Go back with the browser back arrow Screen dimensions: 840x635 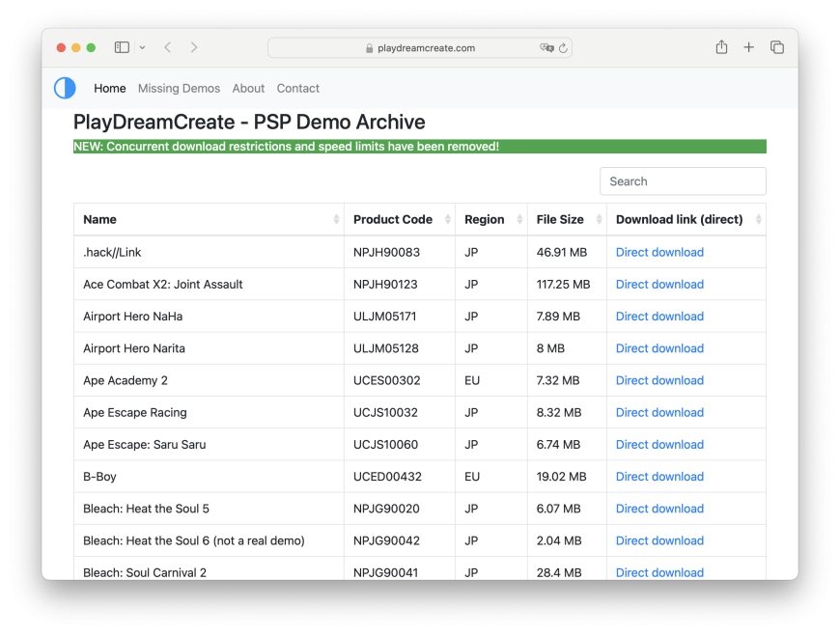(x=168, y=47)
